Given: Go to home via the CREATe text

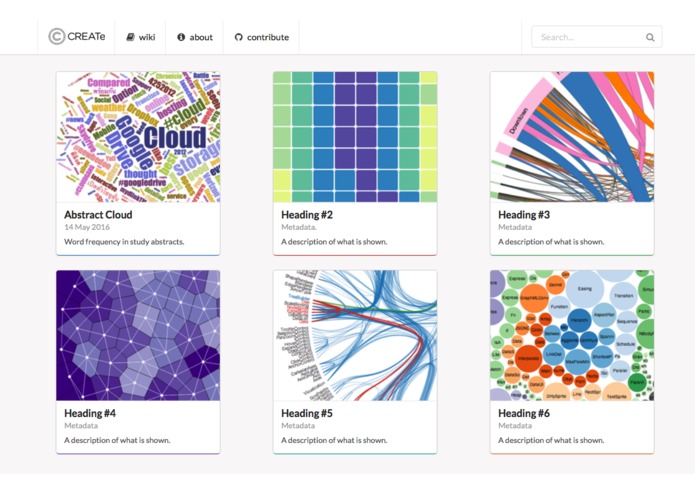Looking at the screenshot, I should [86, 36].
